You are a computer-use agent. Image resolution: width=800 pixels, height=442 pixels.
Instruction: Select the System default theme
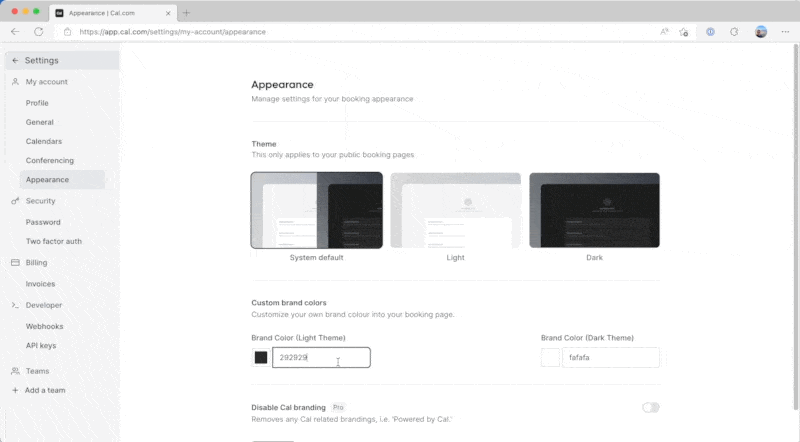[x=316, y=210]
